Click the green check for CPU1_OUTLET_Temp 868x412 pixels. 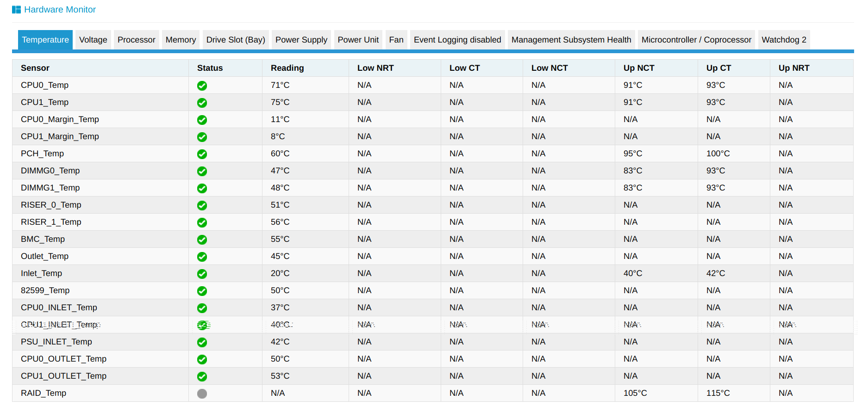[202, 376]
